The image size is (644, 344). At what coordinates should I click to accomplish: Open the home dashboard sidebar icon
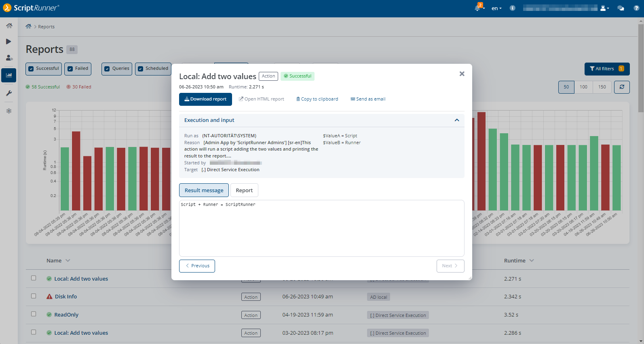click(x=9, y=25)
